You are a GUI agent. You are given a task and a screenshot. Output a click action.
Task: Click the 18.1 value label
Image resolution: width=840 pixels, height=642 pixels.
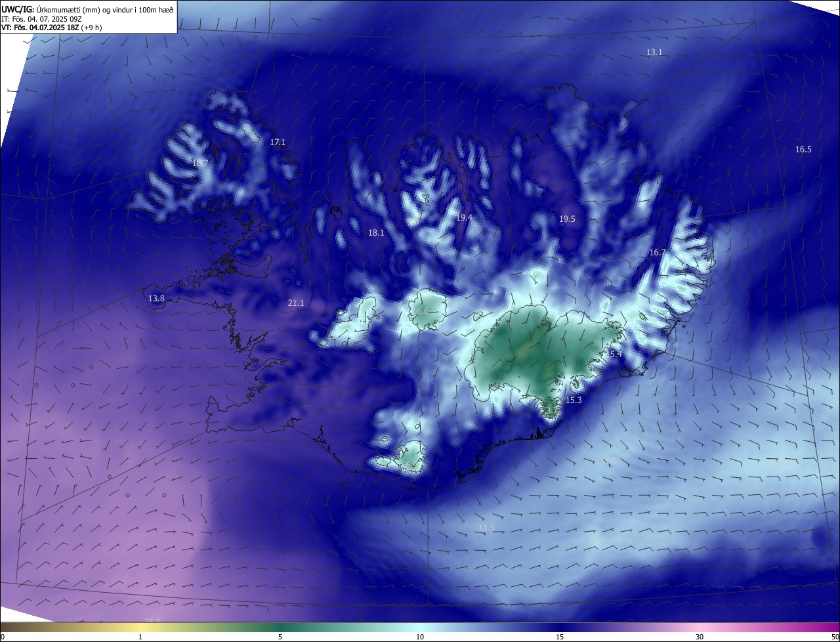(376, 232)
